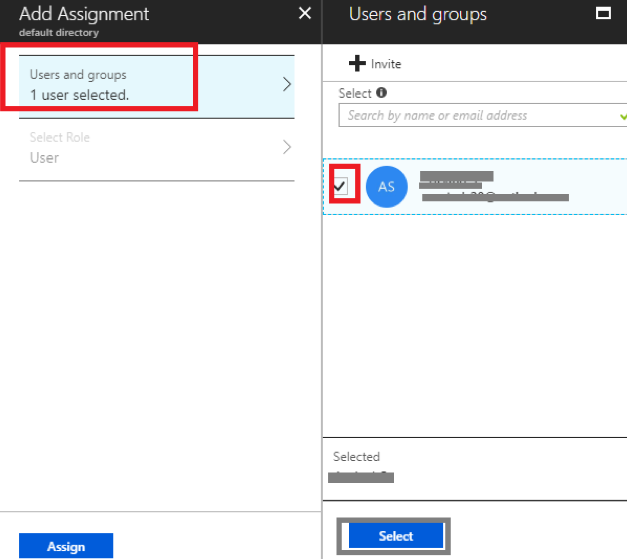Click the green checkmark in the search field

click(x=622, y=116)
